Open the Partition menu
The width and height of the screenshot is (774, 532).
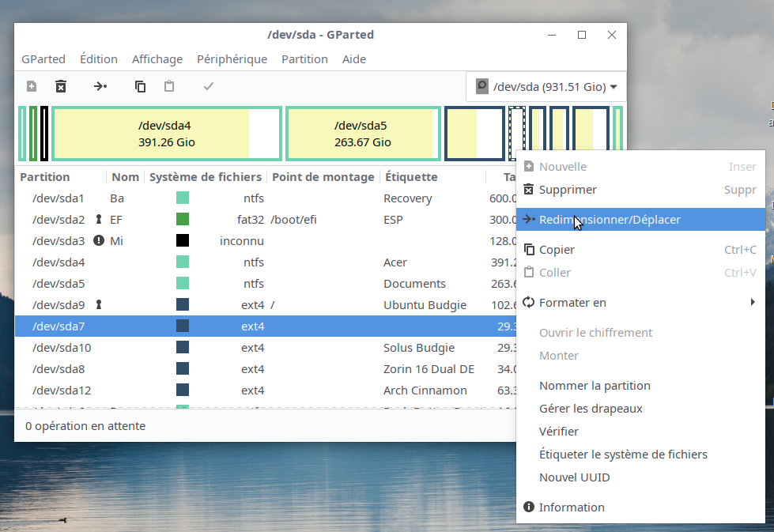point(304,59)
